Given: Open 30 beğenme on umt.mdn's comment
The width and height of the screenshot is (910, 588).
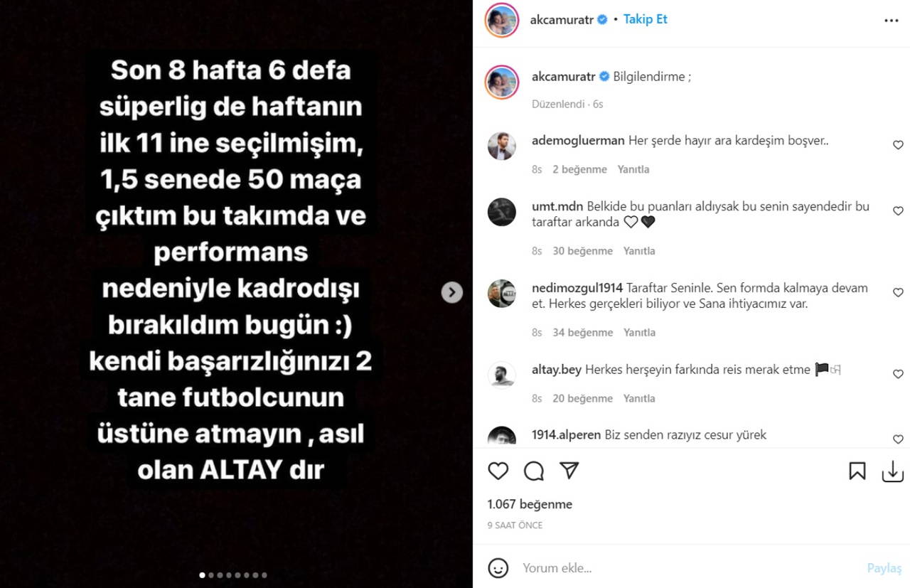Looking at the screenshot, I should (x=583, y=251).
